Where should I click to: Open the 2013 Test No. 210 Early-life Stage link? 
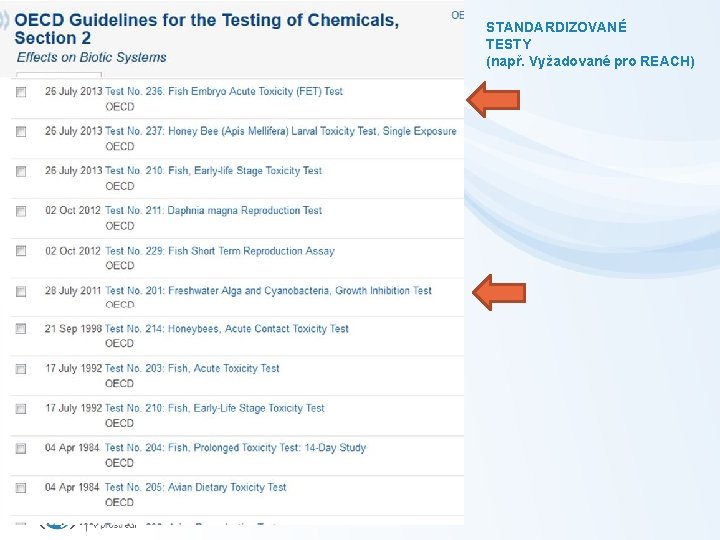click(213, 171)
